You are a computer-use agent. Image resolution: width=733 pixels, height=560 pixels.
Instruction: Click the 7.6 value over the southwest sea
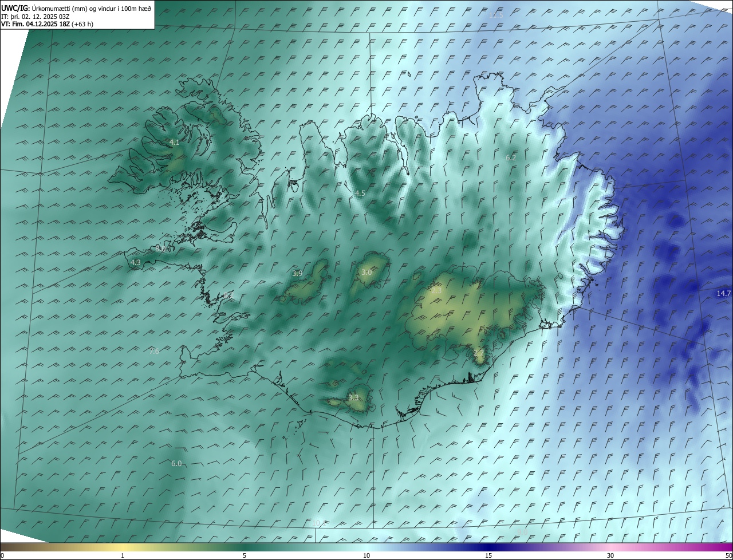(x=154, y=351)
